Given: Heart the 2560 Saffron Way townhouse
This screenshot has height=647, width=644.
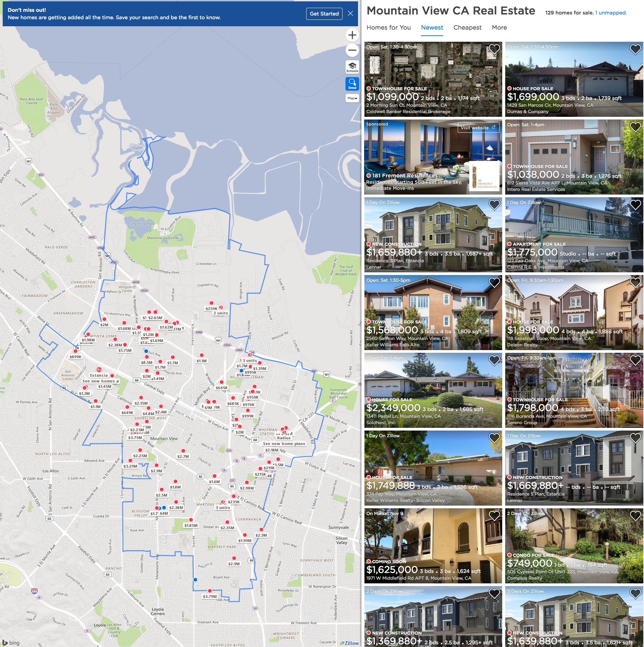Looking at the screenshot, I should [494, 282].
